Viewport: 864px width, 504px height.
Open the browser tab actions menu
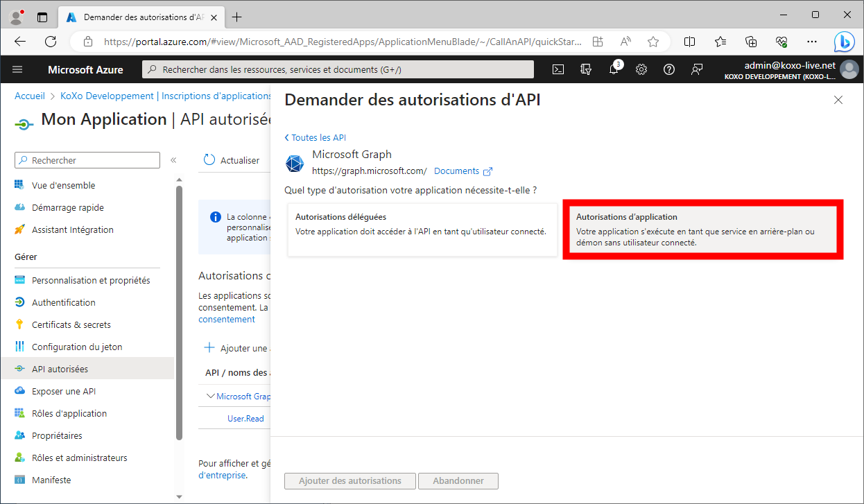point(42,17)
